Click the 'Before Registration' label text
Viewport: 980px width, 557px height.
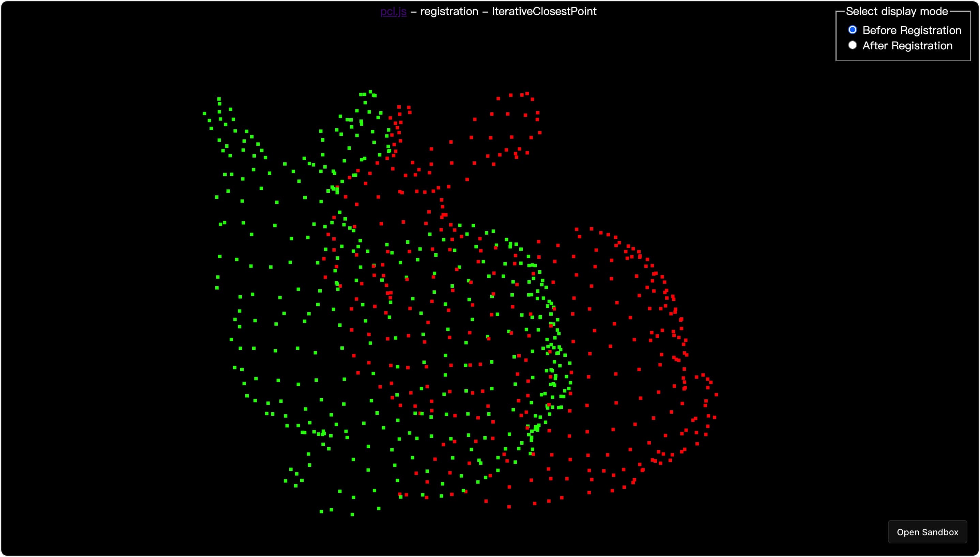(912, 30)
